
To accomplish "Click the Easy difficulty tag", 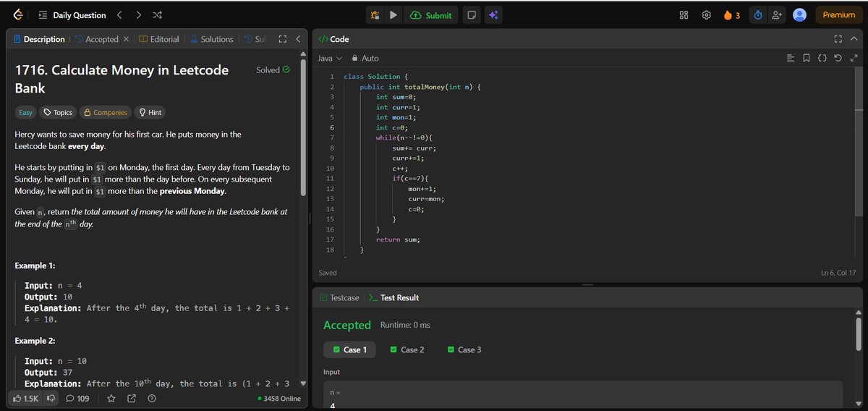I will 26,113.
